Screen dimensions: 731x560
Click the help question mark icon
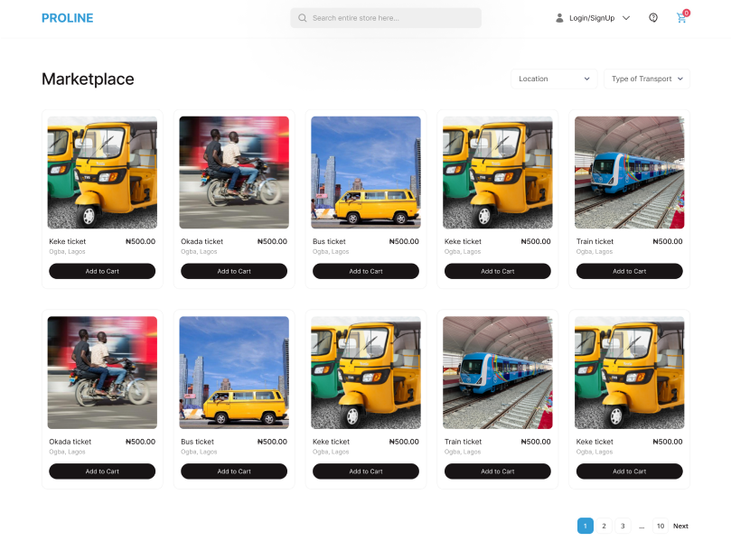click(x=653, y=18)
